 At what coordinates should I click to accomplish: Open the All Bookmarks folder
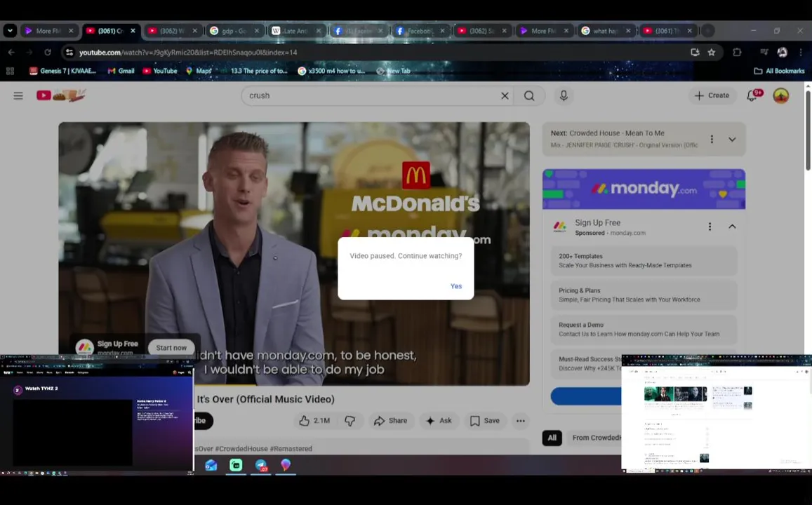click(x=780, y=71)
